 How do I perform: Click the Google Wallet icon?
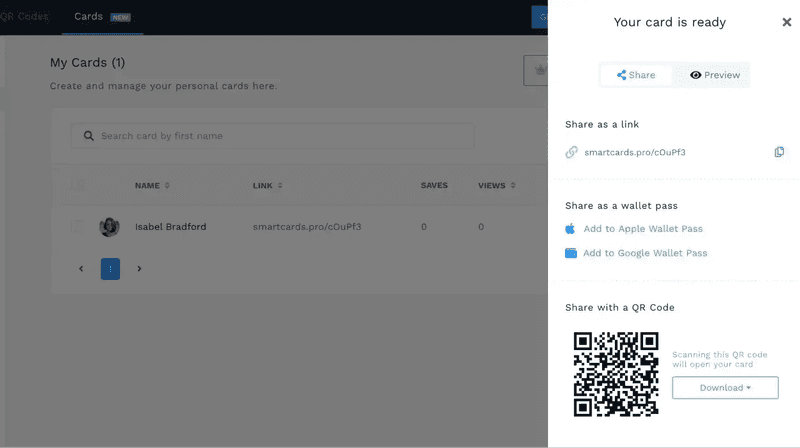[571, 253]
